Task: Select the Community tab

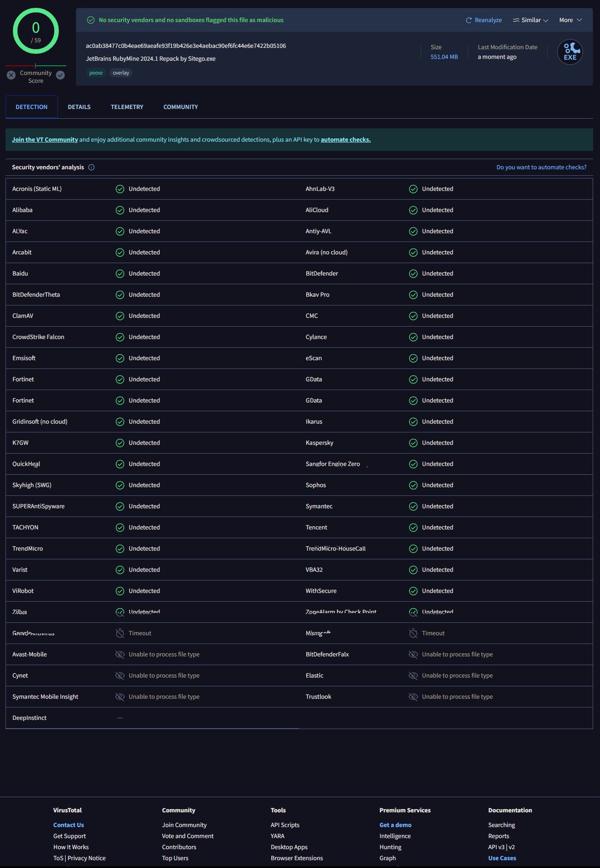Action: (x=181, y=107)
